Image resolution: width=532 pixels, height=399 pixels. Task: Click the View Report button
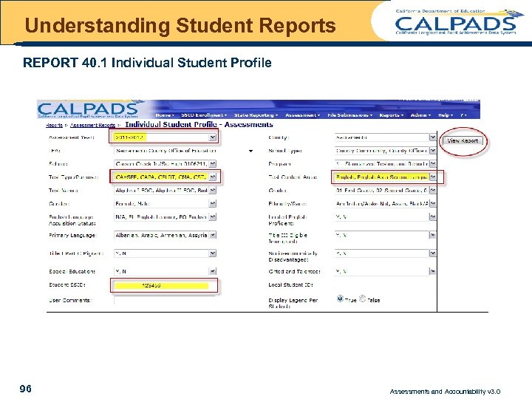coord(463,140)
